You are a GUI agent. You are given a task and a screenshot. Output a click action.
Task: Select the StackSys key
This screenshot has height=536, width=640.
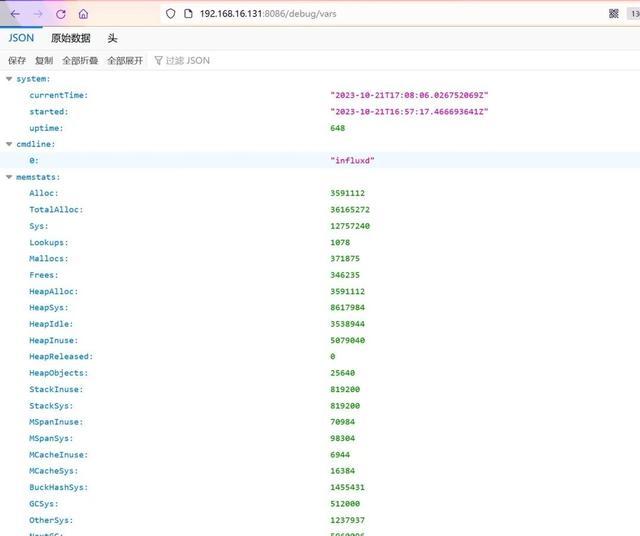point(51,406)
